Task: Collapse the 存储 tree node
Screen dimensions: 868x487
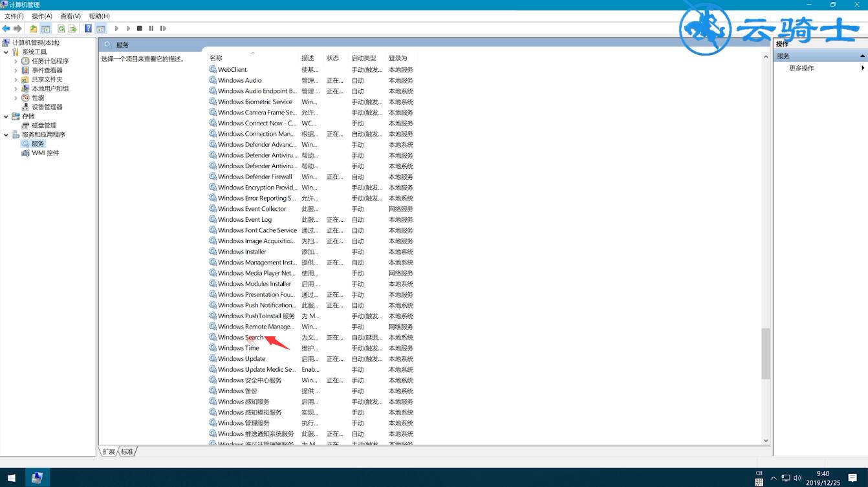Action: point(6,116)
